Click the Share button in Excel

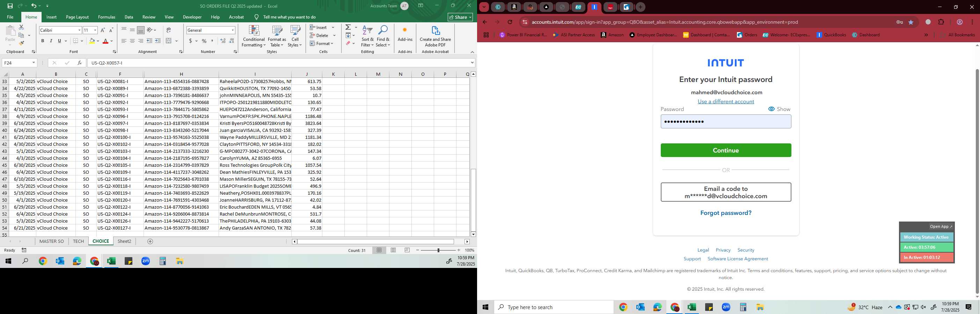[x=460, y=17]
